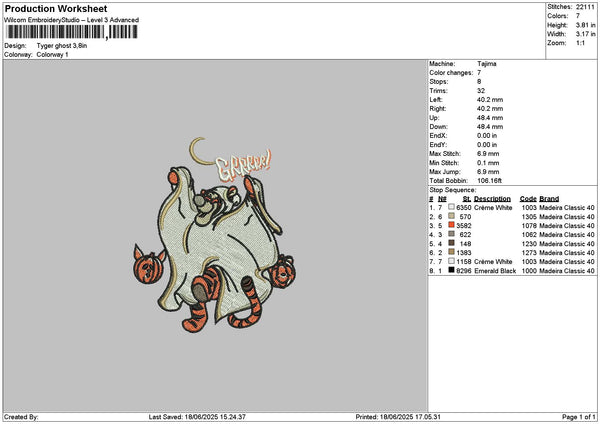
Task: Click the height value '3.81 in'
Action: (585, 25)
